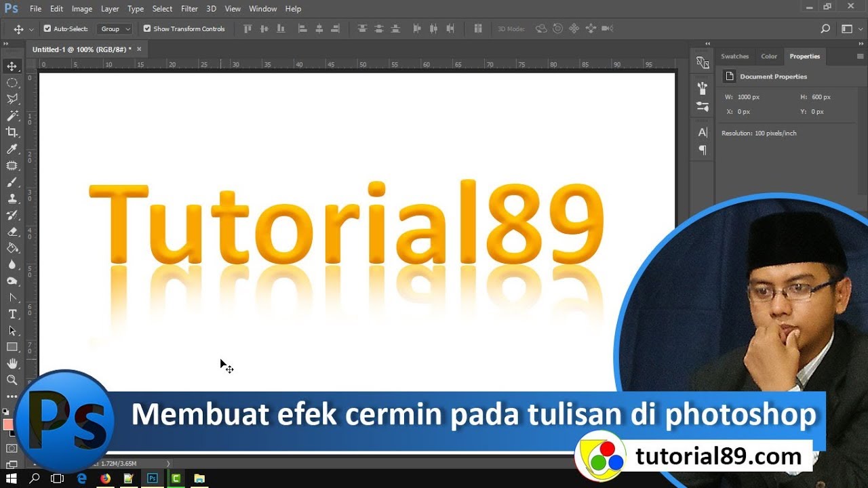Select the Brush tool
This screenshot has width=868, height=488.
[12, 182]
